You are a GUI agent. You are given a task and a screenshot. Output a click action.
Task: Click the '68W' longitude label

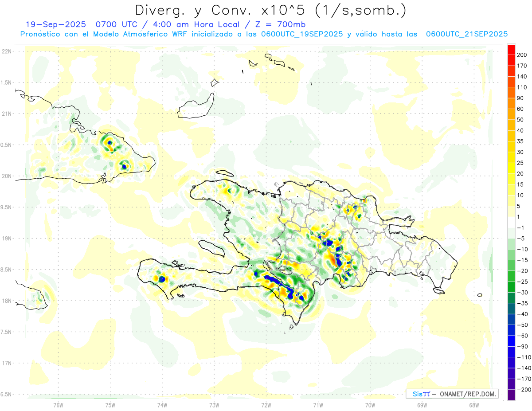474,405
